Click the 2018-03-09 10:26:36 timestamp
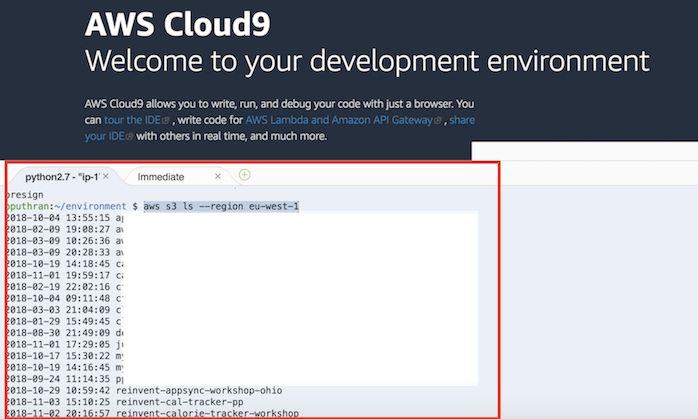 (x=58, y=241)
